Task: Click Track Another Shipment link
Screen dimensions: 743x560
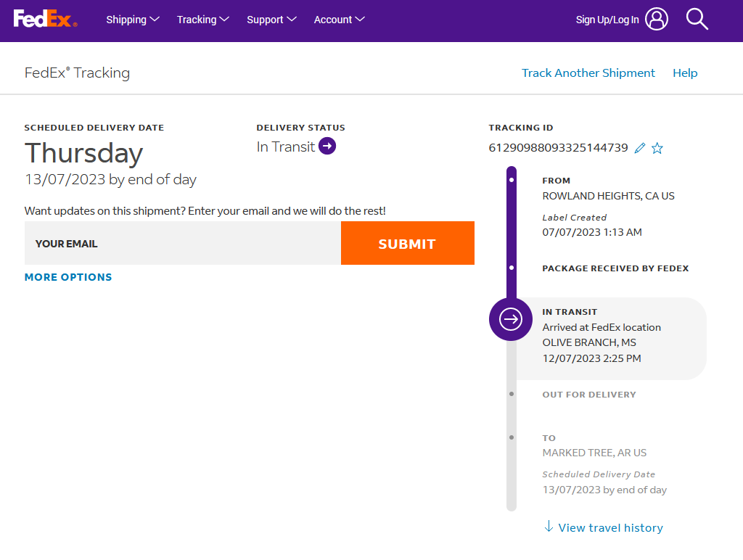Action: [x=588, y=73]
